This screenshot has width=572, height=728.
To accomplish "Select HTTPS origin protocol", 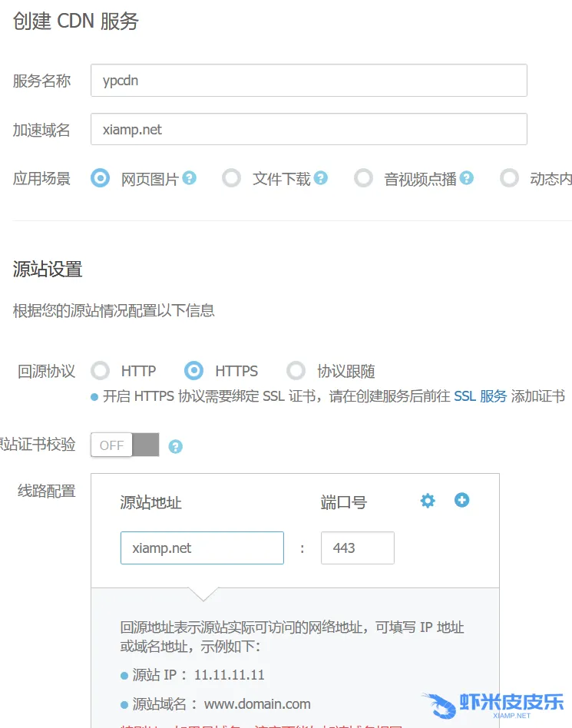I will point(193,371).
